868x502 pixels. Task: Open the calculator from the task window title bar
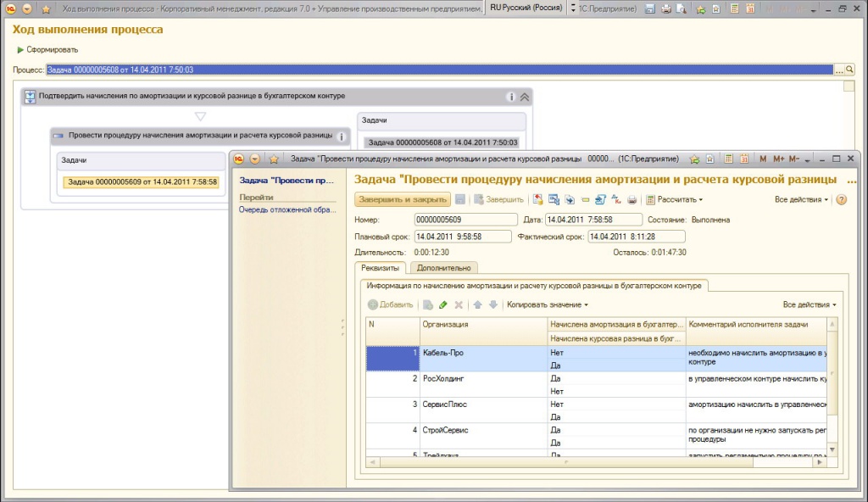tap(728, 159)
